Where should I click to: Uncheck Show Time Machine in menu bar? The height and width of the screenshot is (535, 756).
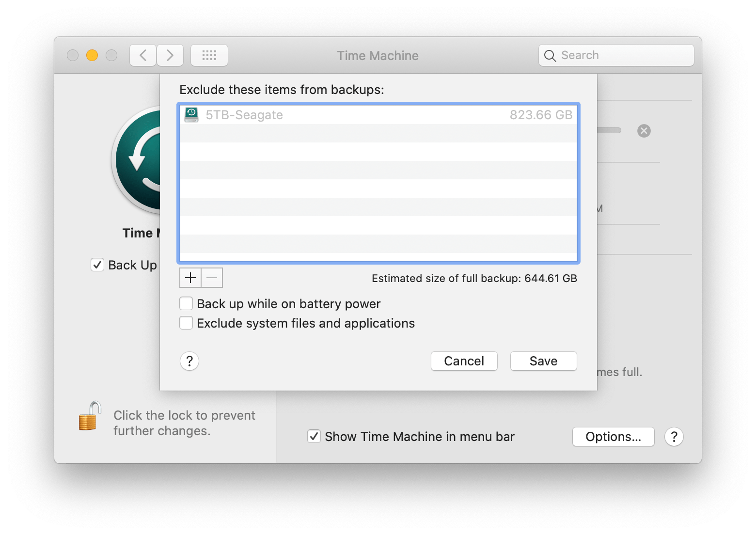(314, 437)
